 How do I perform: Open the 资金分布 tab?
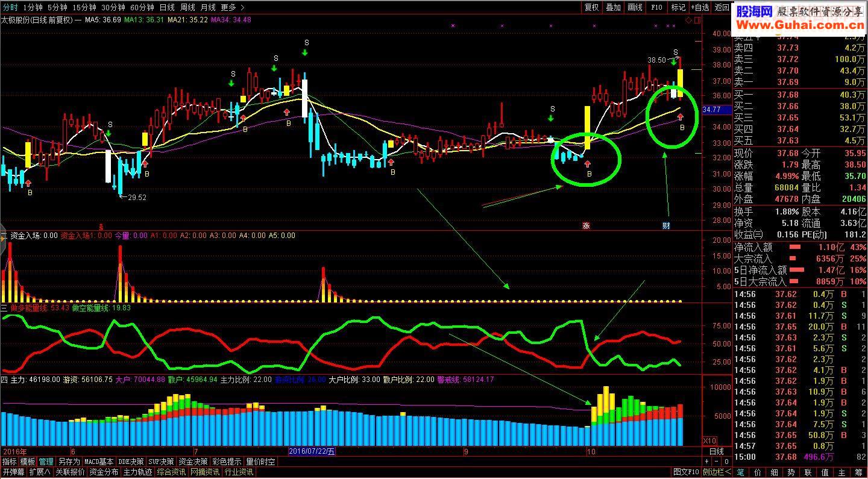[x=104, y=472]
